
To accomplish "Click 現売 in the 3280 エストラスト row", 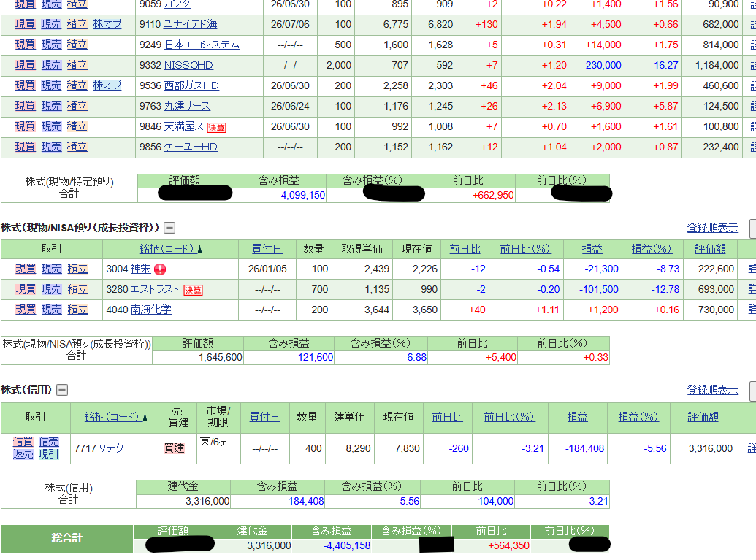I will pyautogui.click(x=52, y=288).
